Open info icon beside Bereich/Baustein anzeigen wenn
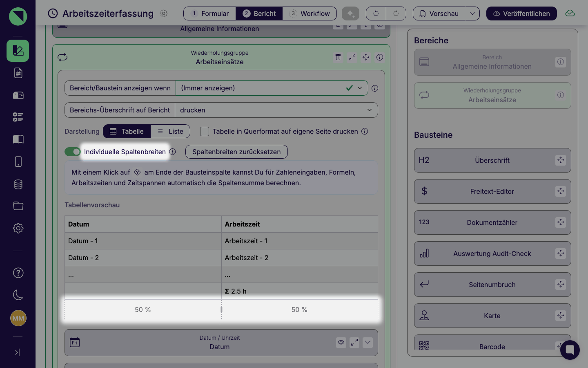This screenshot has height=368, width=588. coord(375,88)
